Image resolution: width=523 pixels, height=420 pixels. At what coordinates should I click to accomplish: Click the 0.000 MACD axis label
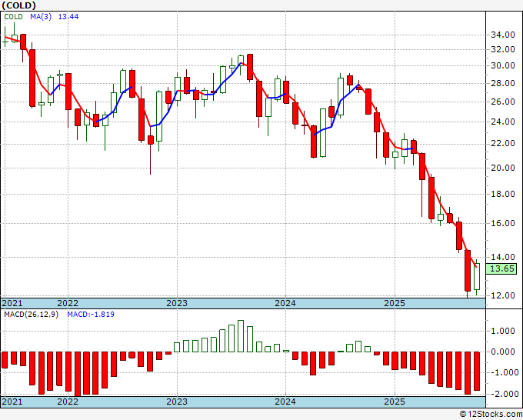[x=503, y=352]
